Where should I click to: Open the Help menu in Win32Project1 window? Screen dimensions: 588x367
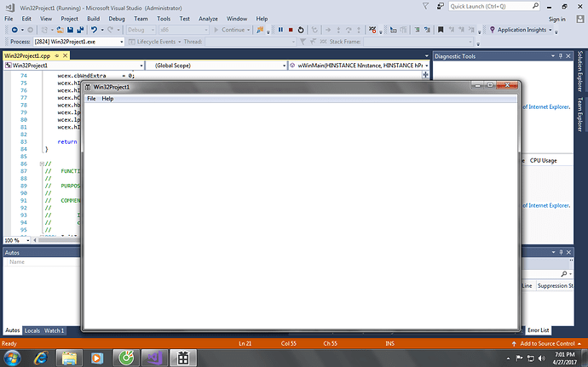click(x=107, y=99)
